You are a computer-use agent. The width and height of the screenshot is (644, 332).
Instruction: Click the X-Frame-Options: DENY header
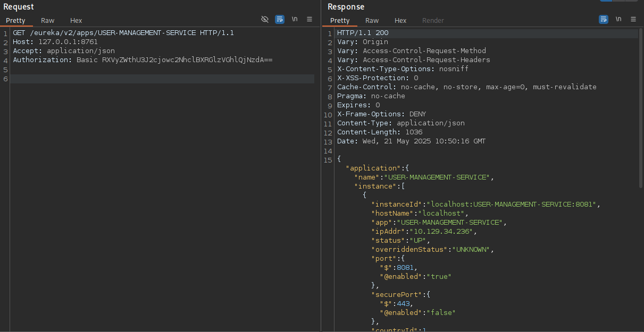tap(382, 114)
